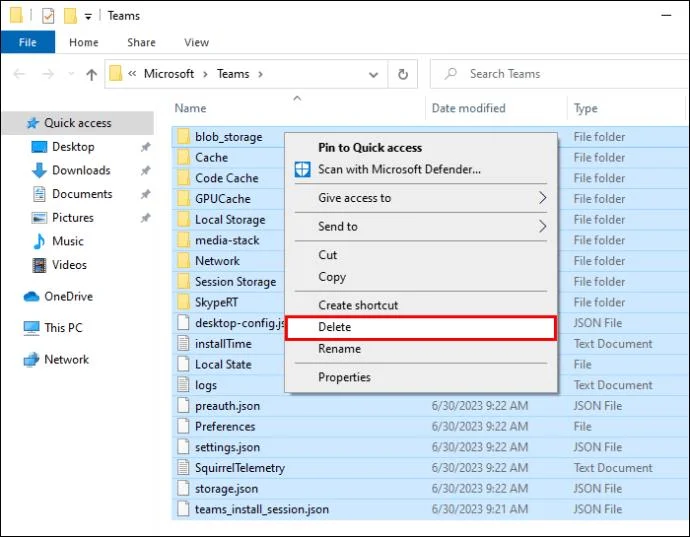Viewport: 690px width, 537px height.
Task: Select This PC in navigation pane
Action: (x=63, y=328)
